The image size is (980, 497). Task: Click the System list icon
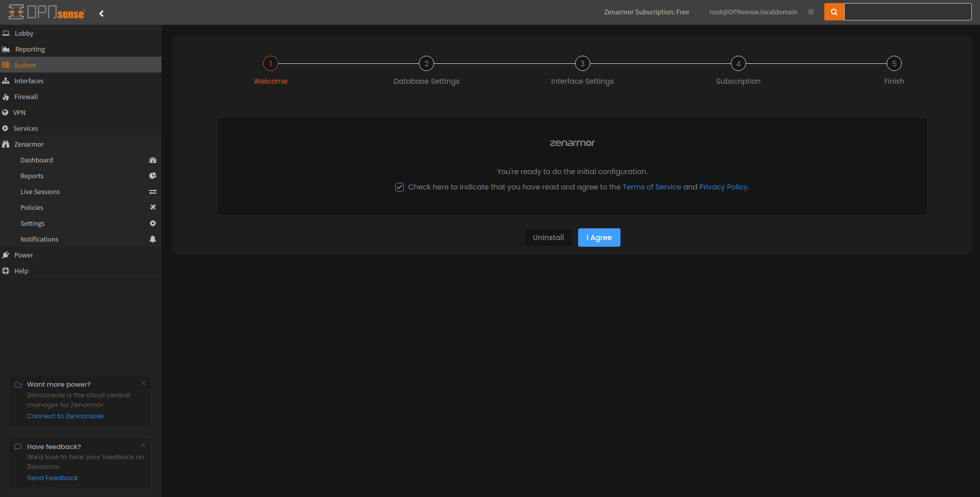6,65
